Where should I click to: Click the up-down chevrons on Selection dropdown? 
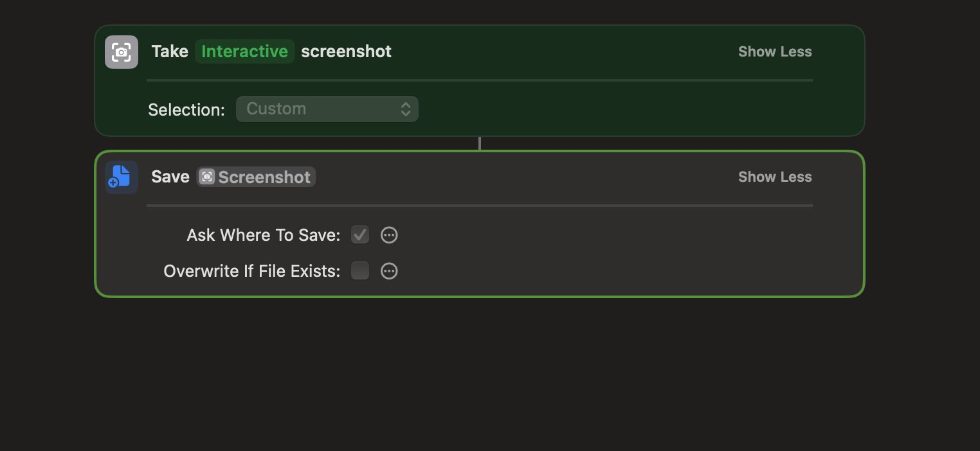click(406, 109)
